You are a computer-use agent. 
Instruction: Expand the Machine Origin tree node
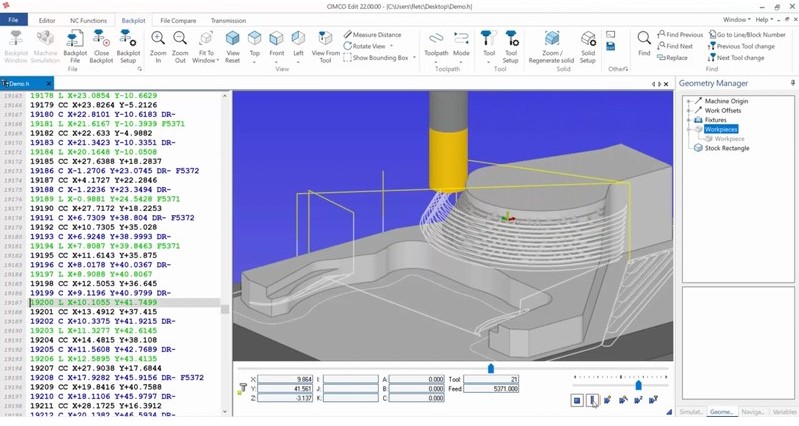[689, 101]
